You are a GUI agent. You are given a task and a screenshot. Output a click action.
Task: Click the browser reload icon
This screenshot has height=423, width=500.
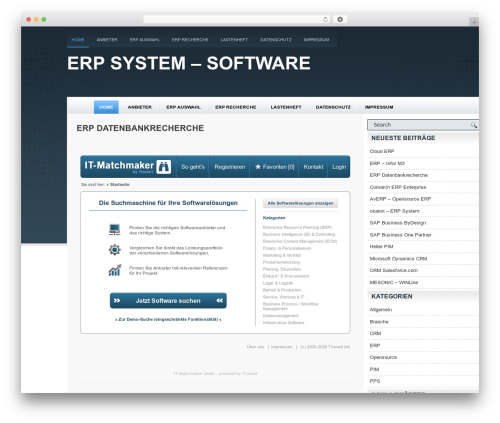click(325, 19)
